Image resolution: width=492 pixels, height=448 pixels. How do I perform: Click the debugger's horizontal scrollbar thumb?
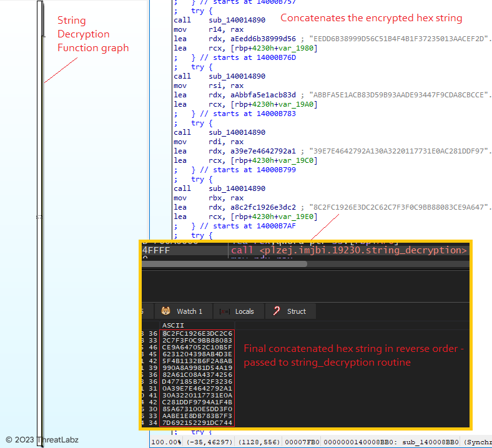225,264
